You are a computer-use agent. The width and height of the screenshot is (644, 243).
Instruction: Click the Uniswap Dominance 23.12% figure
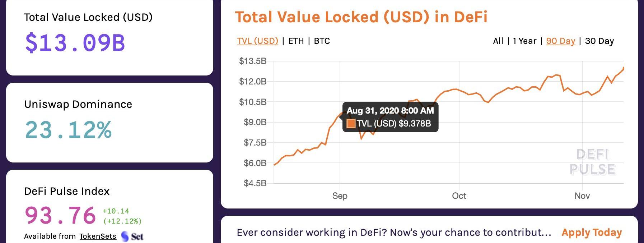(68, 130)
